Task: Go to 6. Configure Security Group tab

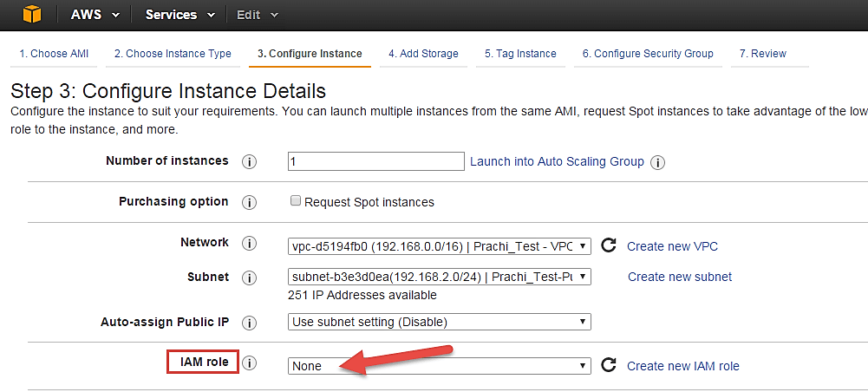Action: (x=647, y=54)
